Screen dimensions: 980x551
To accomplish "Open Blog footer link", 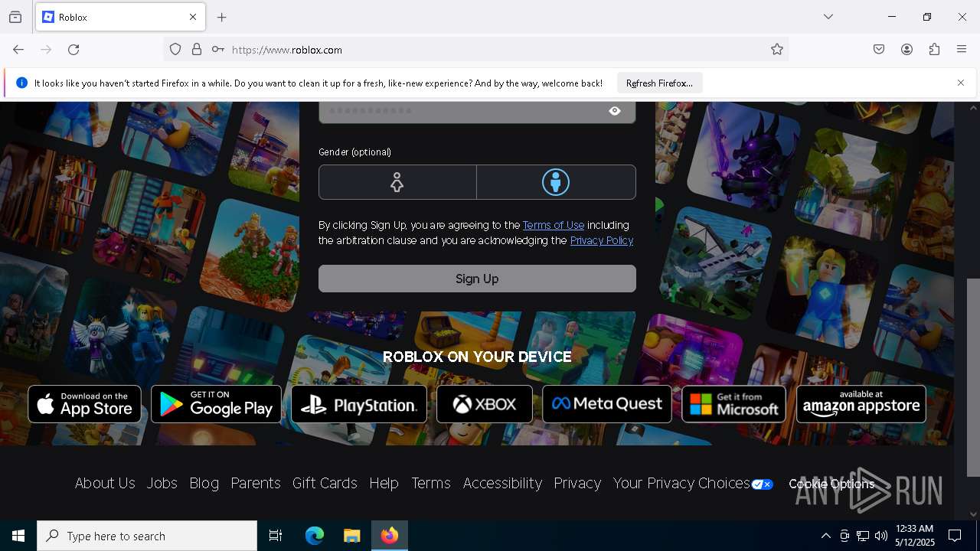I will [x=204, y=483].
